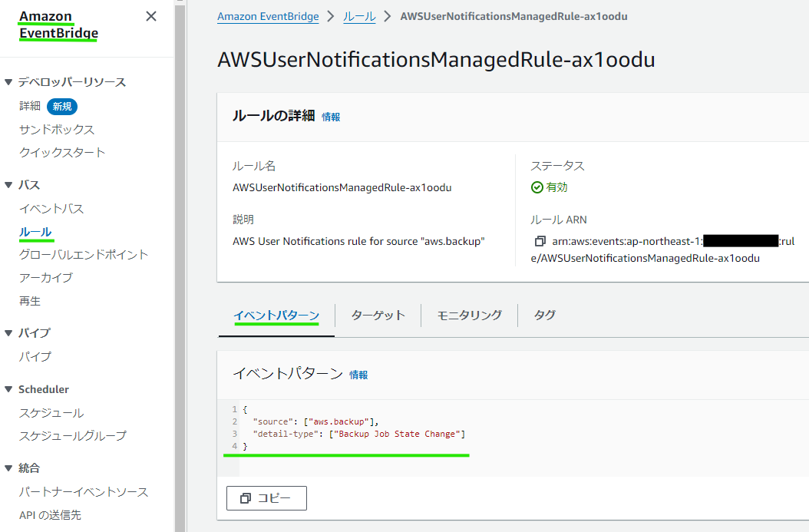The width and height of the screenshot is (809, 532).
Task: Switch to the モニタリング tab
Action: tap(469, 315)
